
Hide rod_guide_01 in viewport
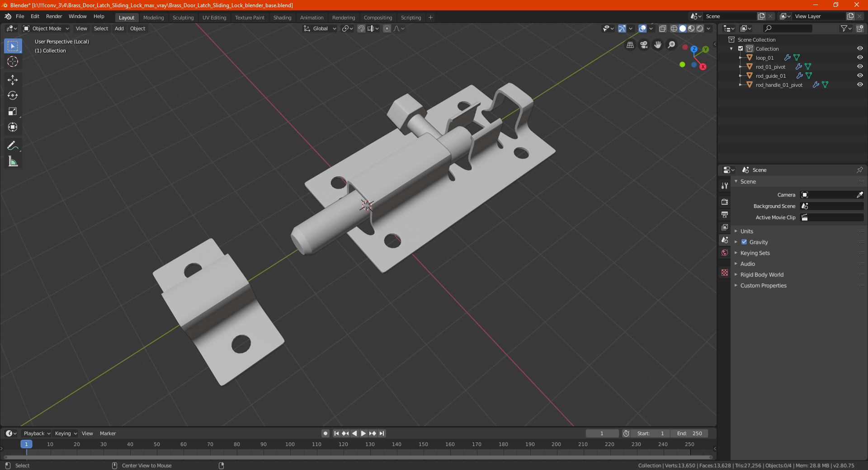pos(860,76)
